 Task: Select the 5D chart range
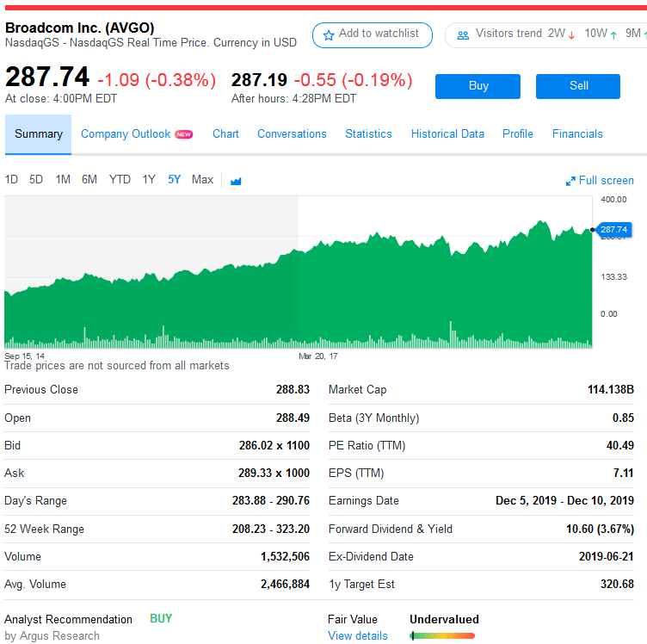click(36, 180)
